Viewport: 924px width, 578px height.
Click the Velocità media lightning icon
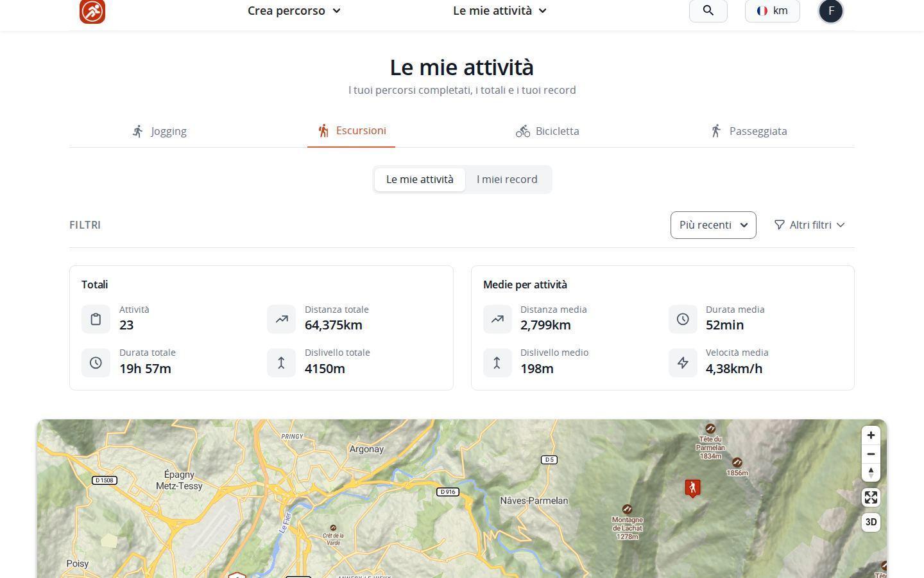coord(683,363)
